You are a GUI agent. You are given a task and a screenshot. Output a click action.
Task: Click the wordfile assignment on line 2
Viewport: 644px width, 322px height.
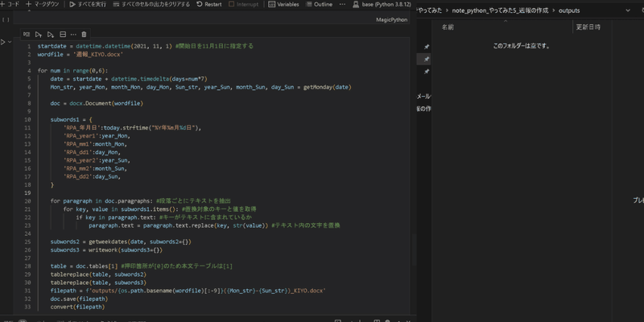click(80, 54)
